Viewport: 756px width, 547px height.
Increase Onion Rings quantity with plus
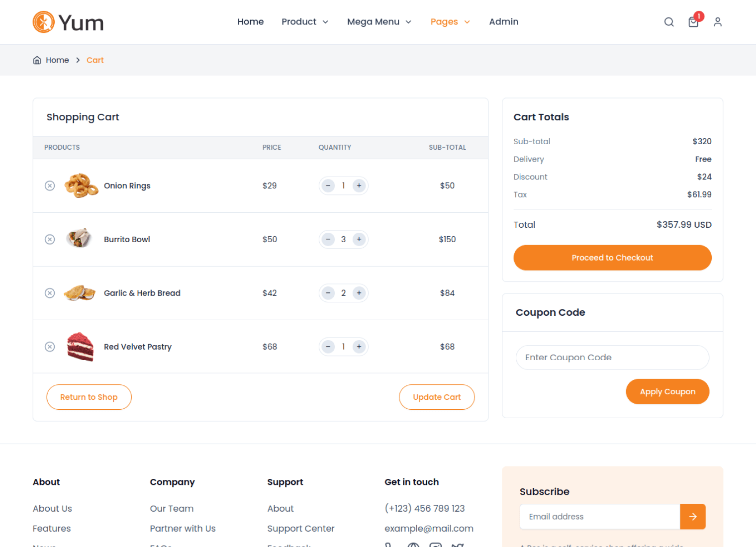click(x=359, y=185)
